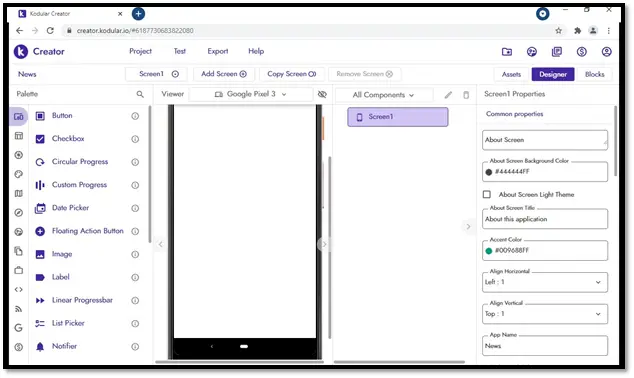Screen dimensions: 634x378
Task: Click the About Screen Title input field
Action: point(545,219)
